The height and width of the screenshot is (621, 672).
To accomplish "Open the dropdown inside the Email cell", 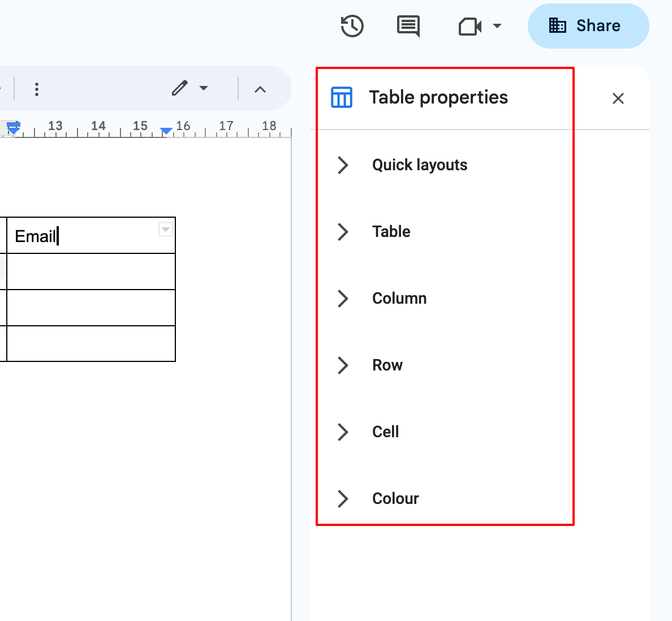I will tap(165, 230).
